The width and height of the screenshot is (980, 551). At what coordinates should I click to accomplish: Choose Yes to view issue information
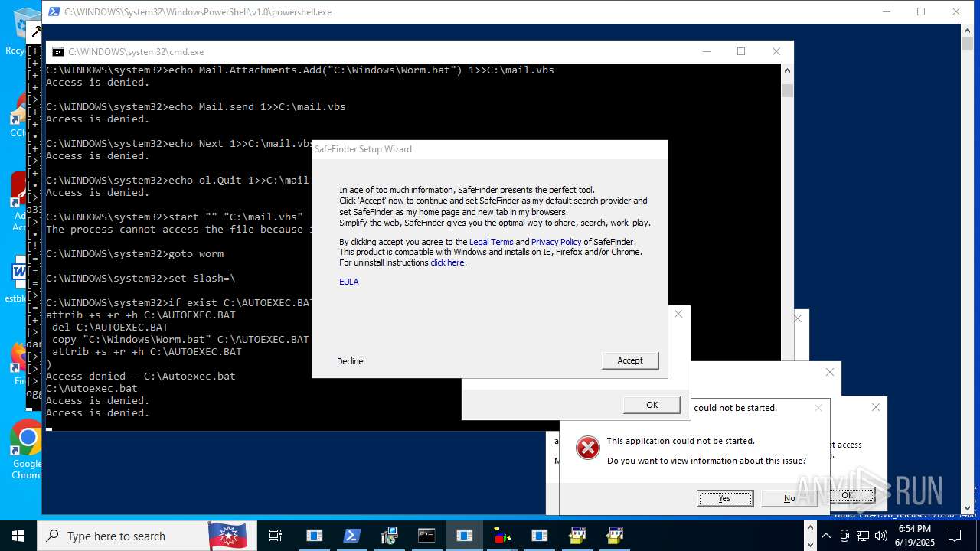coord(725,498)
